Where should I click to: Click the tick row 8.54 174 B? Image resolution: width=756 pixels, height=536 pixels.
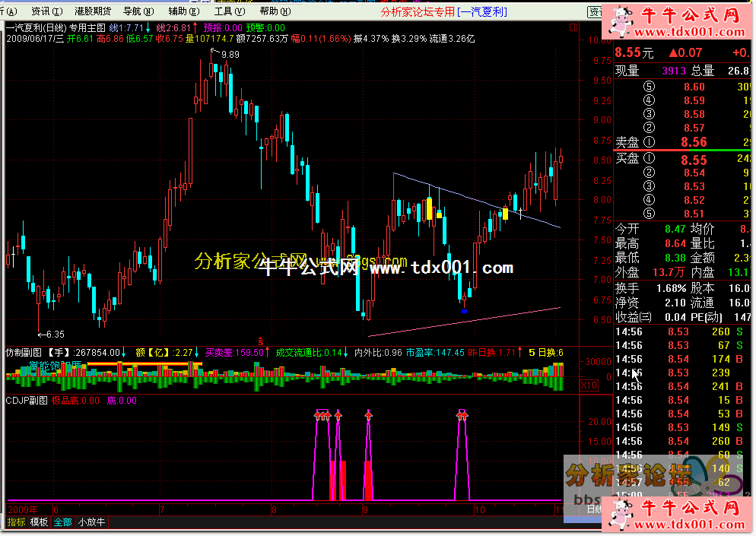tap(679, 359)
